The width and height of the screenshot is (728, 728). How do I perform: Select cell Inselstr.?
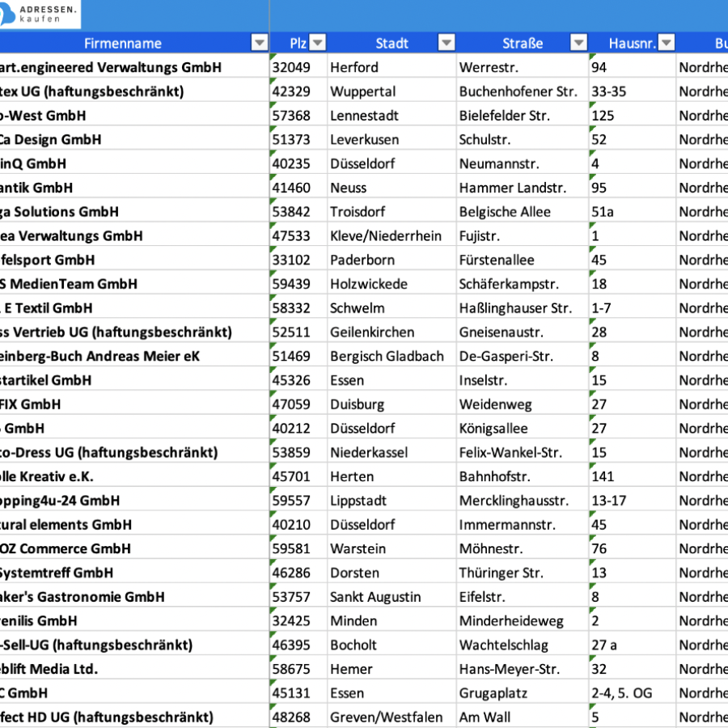click(523, 381)
